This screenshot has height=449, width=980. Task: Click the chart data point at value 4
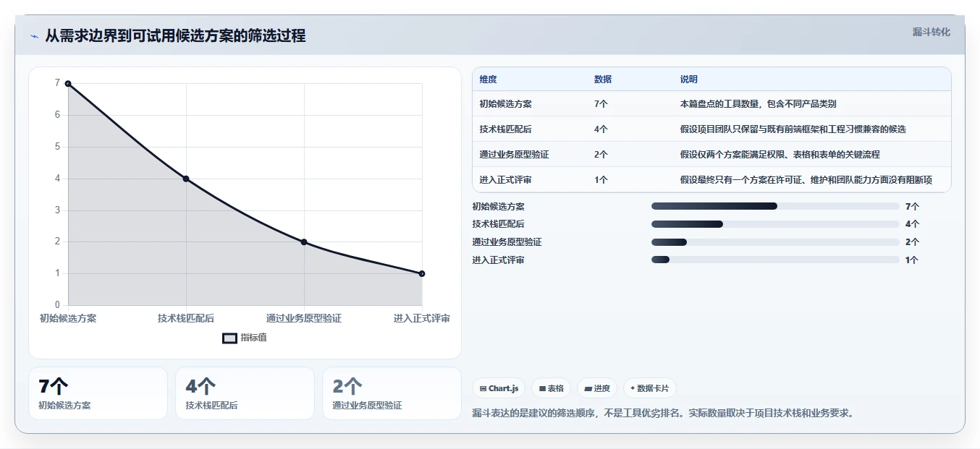coord(186,179)
